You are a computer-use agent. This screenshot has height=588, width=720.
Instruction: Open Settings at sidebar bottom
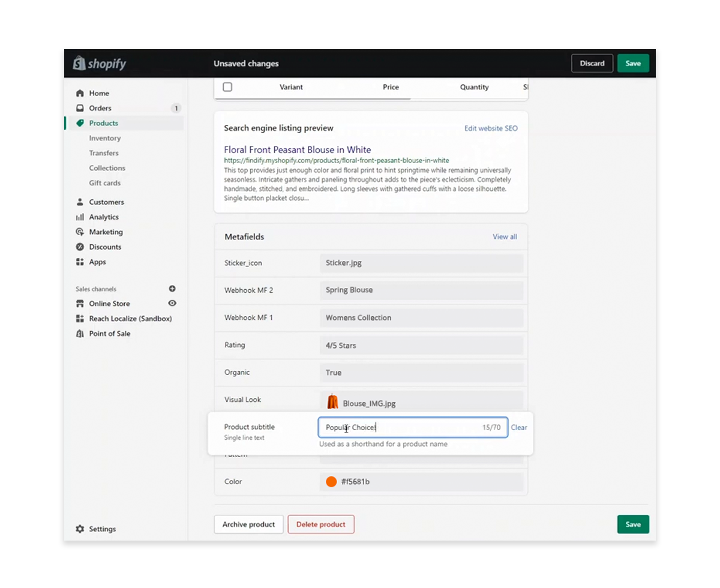tap(103, 529)
